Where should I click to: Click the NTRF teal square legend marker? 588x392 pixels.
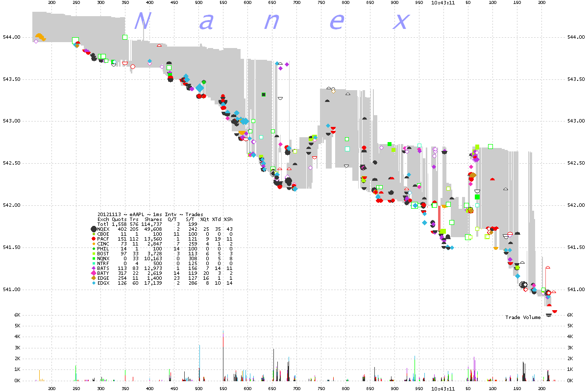coord(93,262)
